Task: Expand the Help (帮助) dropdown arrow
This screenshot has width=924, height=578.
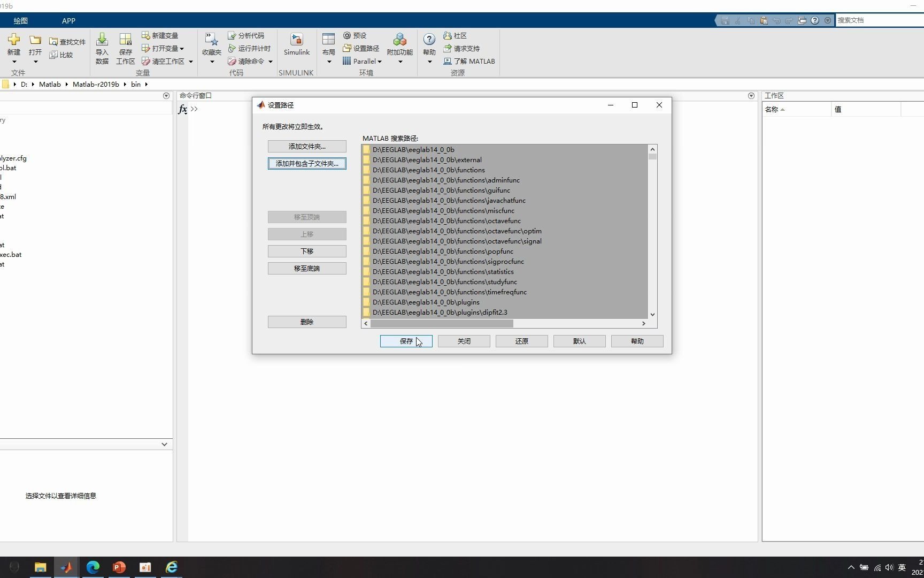Action: (x=429, y=62)
